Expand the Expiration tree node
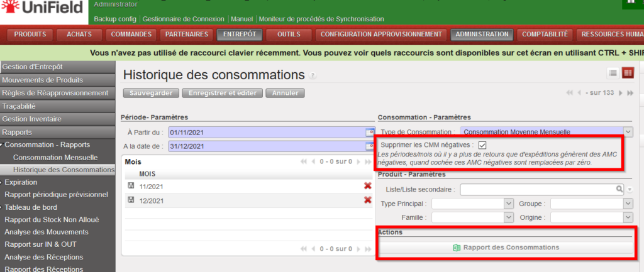Screen dimensions: 644x272 tap(2, 182)
